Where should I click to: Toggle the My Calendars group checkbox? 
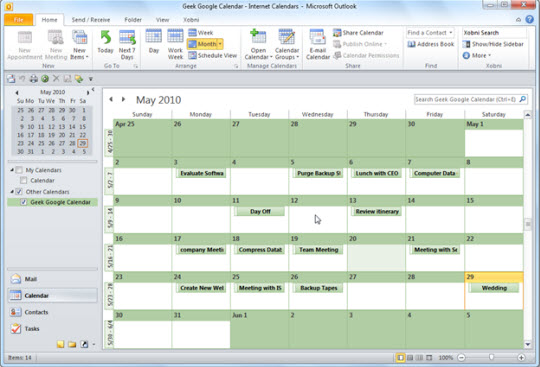pos(19,170)
